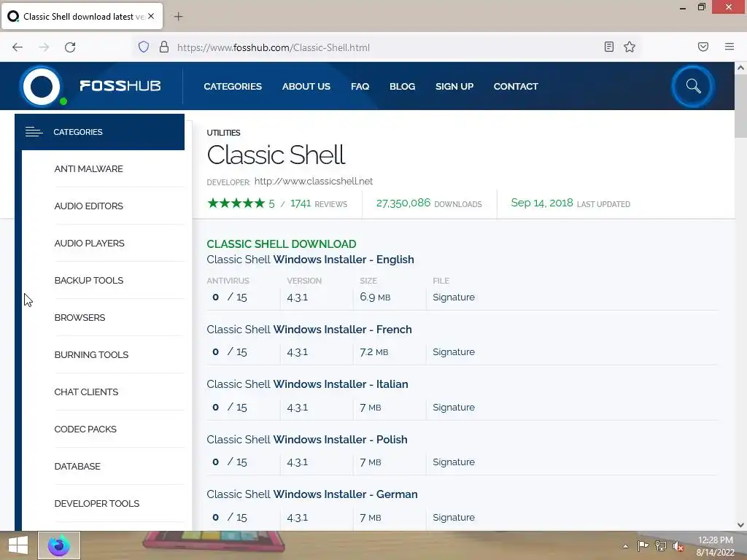Image resolution: width=747 pixels, height=560 pixels.
Task: Close the Classic Shell tab
Action: [151, 16]
